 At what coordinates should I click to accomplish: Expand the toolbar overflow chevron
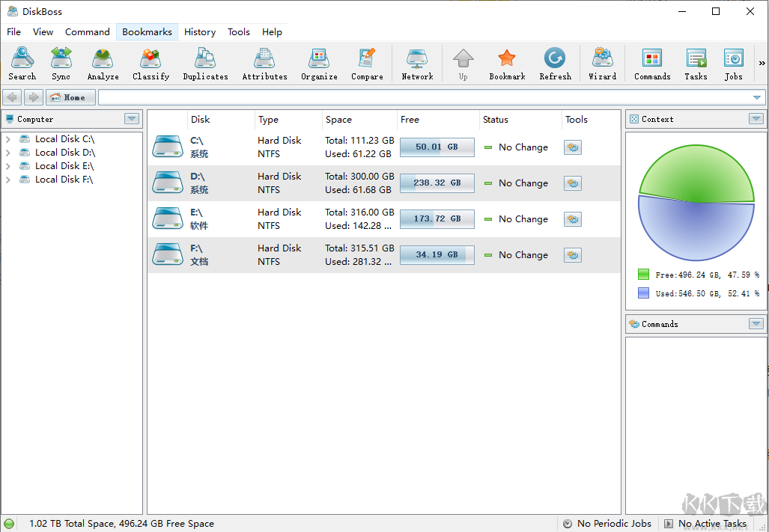click(x=762, y=63)
